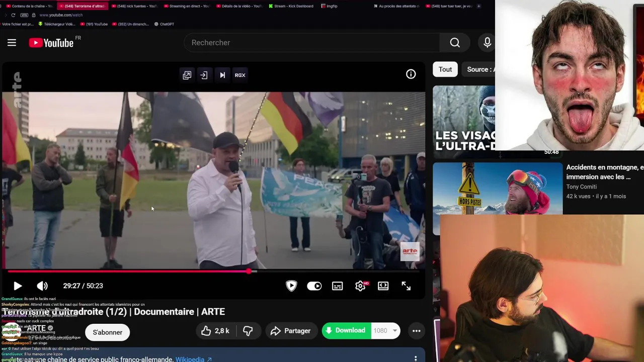The height and width of the screenshot is (362, 644).
Task: Select the Tout filter chip
Action: click(x=445, y=69)
